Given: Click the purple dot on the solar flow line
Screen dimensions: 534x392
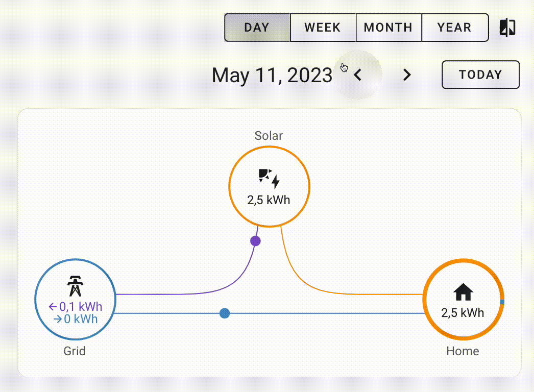Looking at the screenshot, I should (x=255, y=241).
